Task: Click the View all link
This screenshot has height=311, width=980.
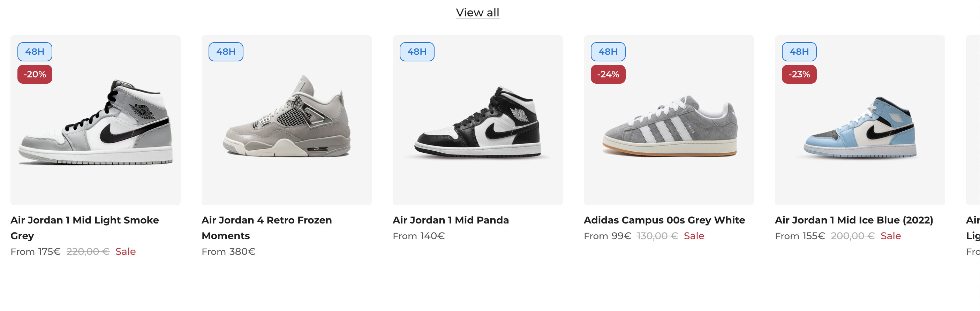Action: click(x=477, y=13)
